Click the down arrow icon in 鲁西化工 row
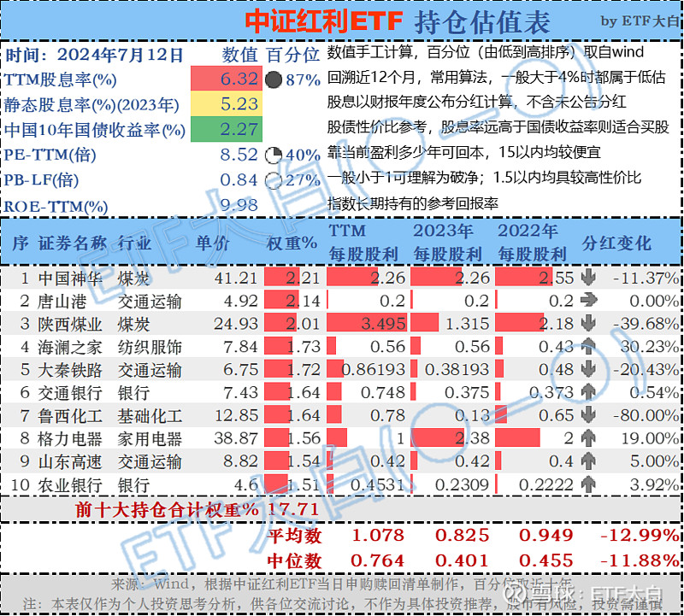The image size is (684, 616). tap(588, 414)
